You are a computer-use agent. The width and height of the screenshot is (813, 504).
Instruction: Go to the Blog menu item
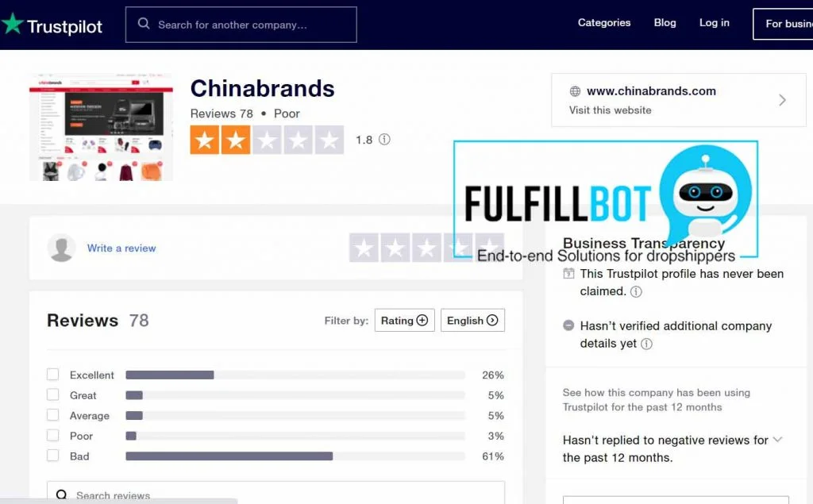[x=665, y=23]
